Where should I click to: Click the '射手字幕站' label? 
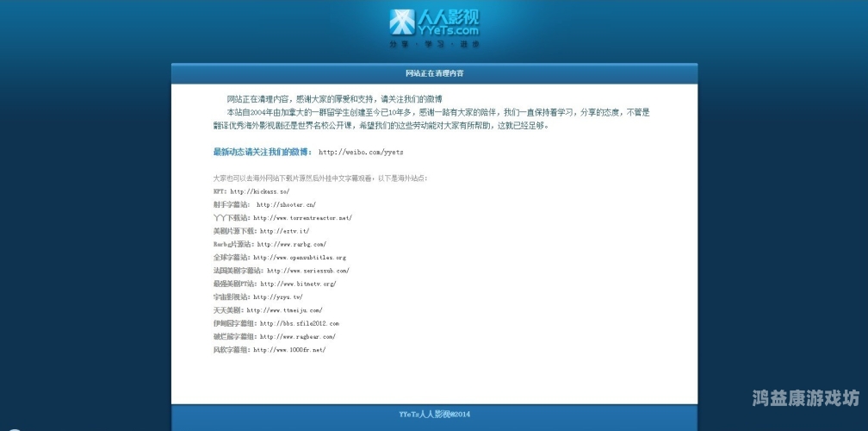click(232, 205)
